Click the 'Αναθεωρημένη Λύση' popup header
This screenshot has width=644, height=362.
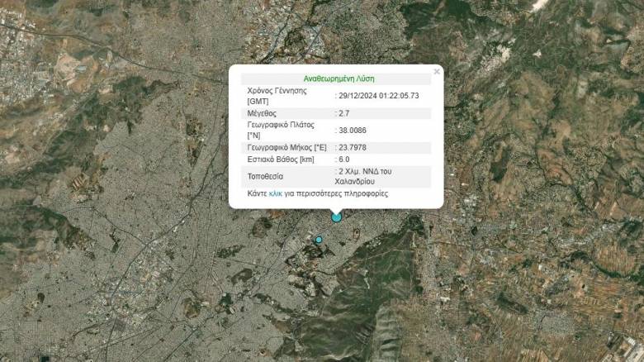[339, 79]
